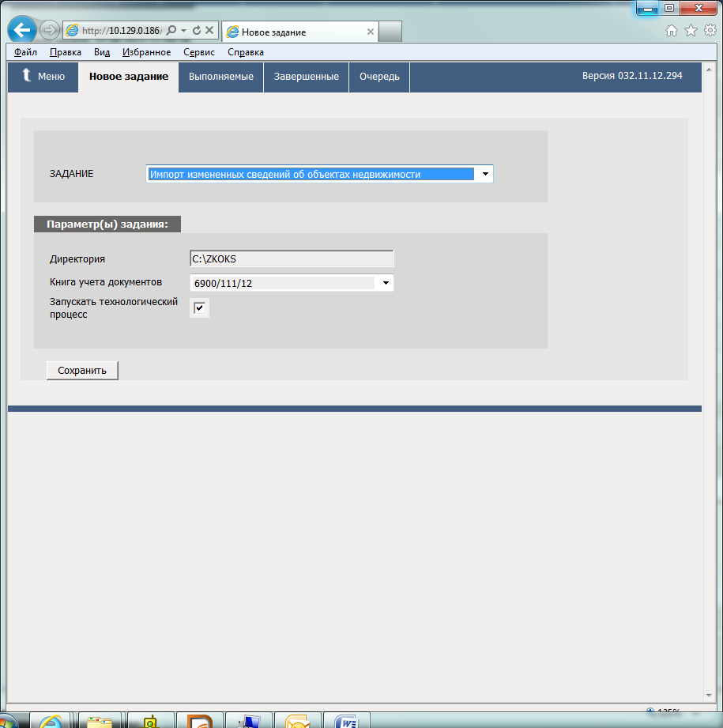Click the 'Версия 032.11.12.294' text
Viewport: 723px width, 728px height.
point(632,76)
